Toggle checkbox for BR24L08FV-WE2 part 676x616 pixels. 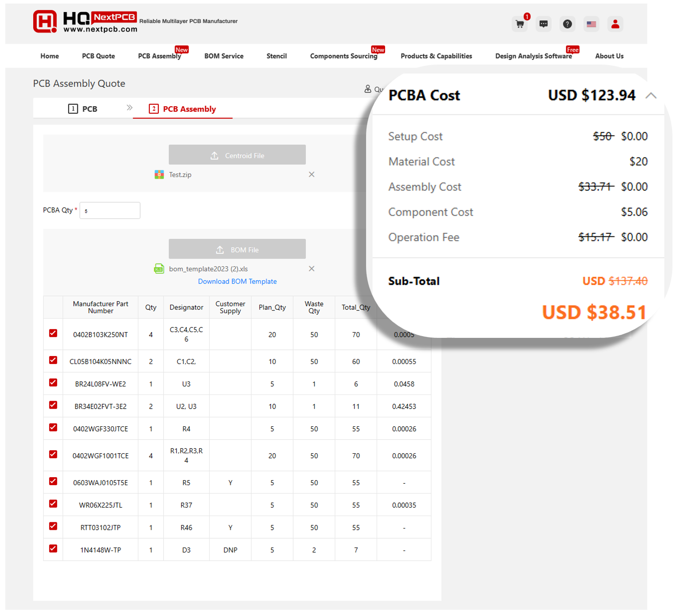pos(53,383)
